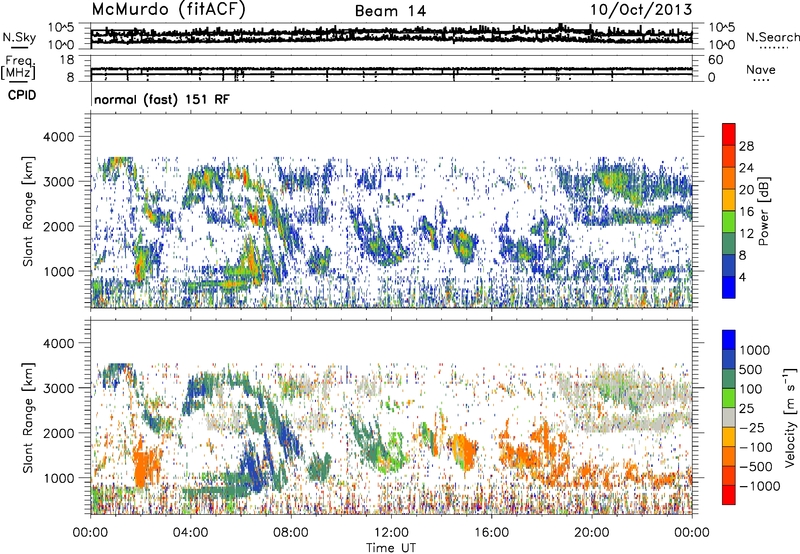This screenshot has height=554, width=800.
Task: Click the solid line sample under Freq. [MHz]
Action: coord(19,82)
